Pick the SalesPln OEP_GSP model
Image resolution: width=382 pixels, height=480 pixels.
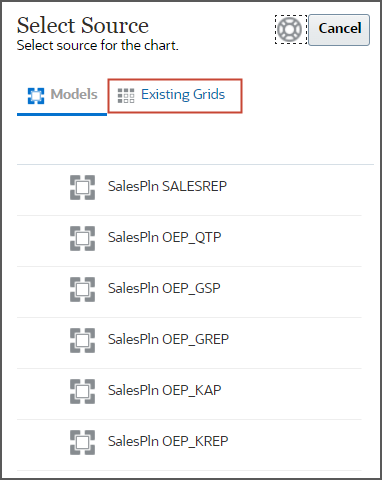click(189, 292)
